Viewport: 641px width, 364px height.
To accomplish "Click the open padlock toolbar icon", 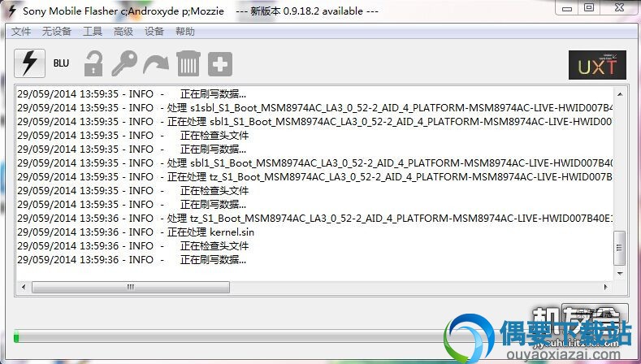I will tap(93, 63).
